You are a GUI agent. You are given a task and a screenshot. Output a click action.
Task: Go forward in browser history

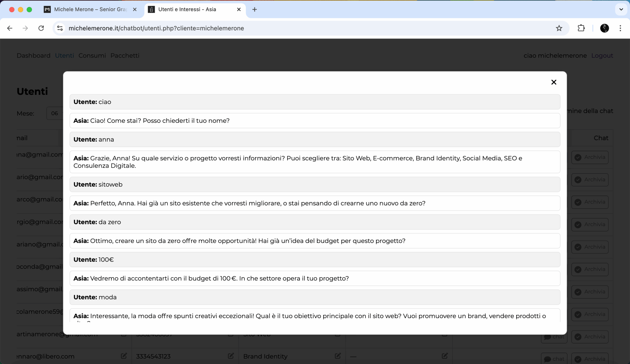(x=25, y=28)
